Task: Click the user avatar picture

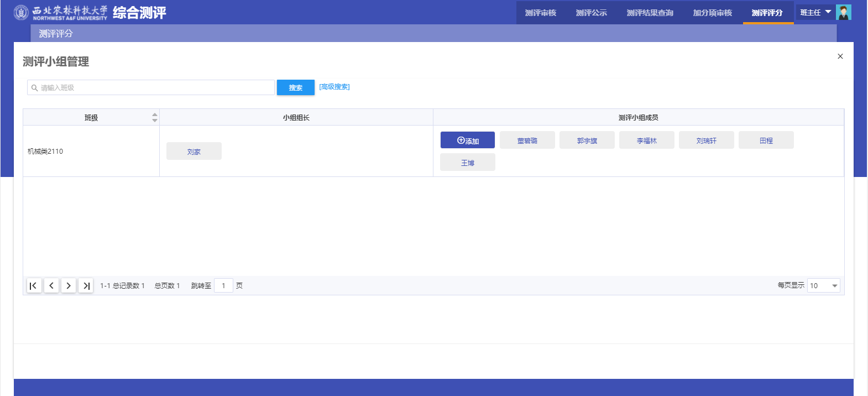Action: 843,12
